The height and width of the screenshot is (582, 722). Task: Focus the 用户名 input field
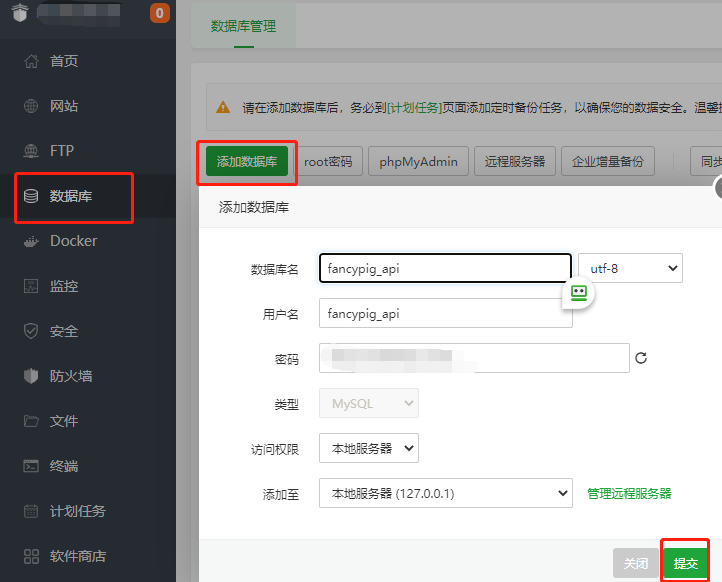(445, 313)
